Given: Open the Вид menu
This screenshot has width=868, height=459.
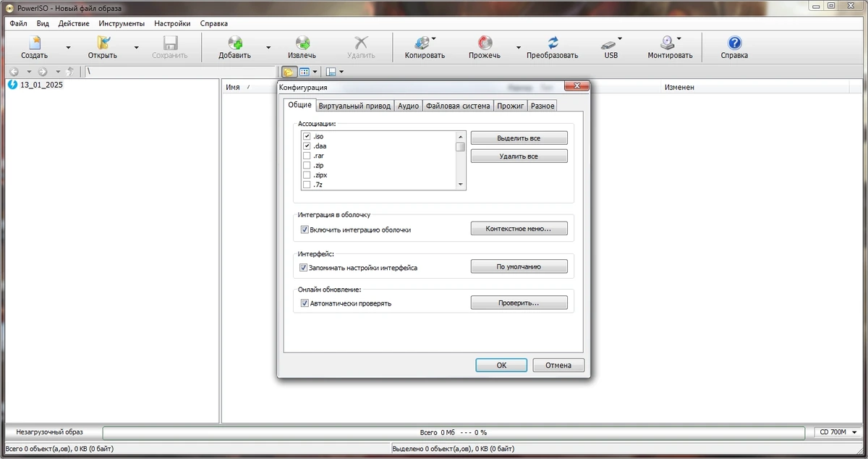Looking at the screenshot, I should 43,23.
